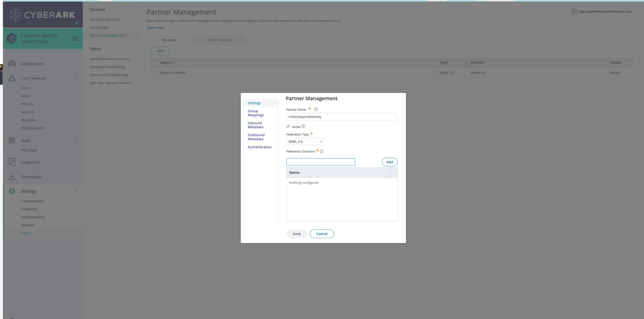Open Idle User Session Timeout
Screen dimensions: 644x319
111,83
